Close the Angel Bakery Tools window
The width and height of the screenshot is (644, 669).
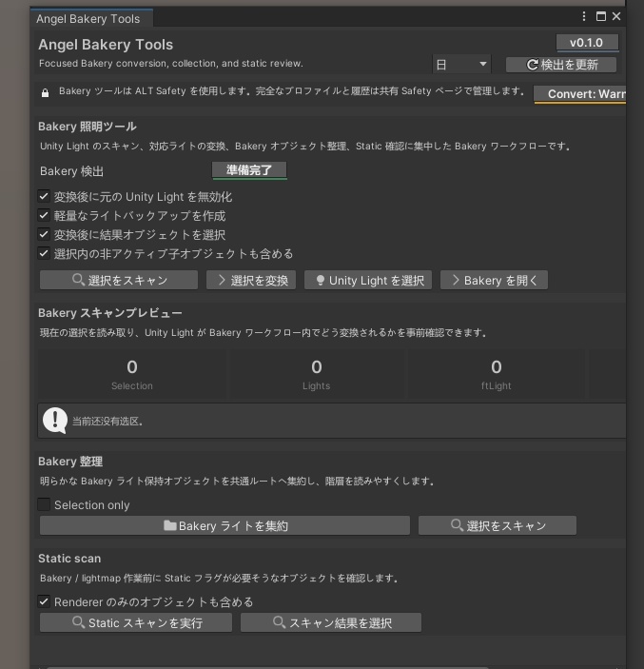616,16
